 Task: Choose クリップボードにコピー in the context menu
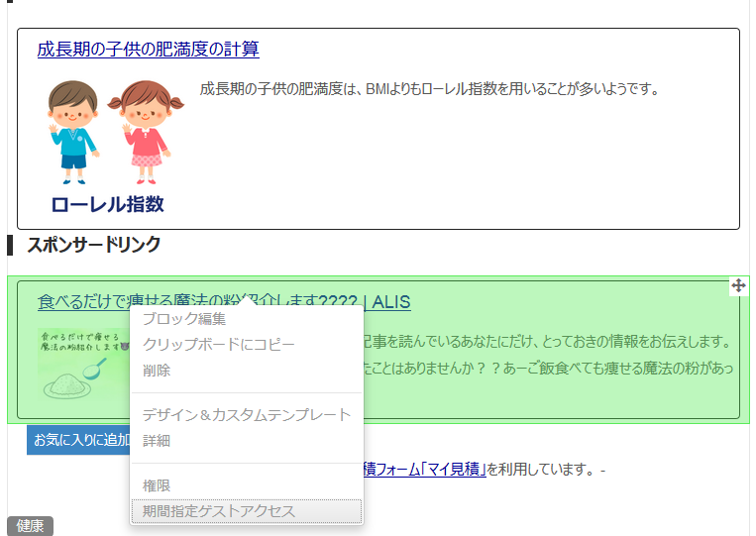tap(219, 345)
